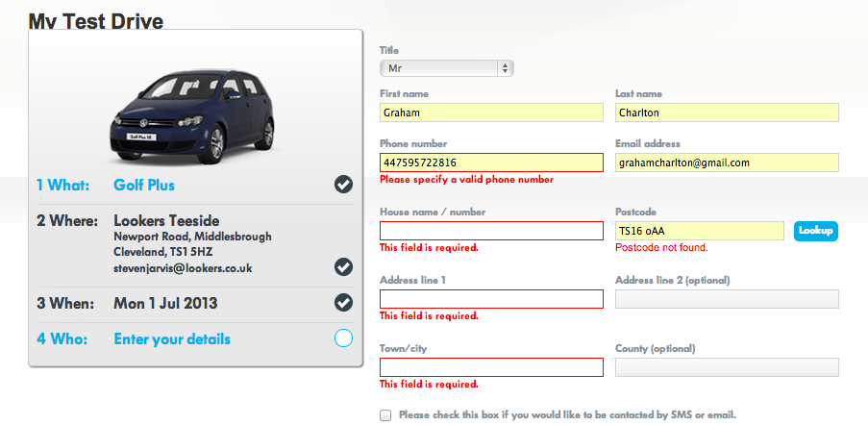Image resolution: width=868 pixels, height=425 pixels.
Task: Click the checkmark icon for Lookers Teeside
Action: (343, 266)
